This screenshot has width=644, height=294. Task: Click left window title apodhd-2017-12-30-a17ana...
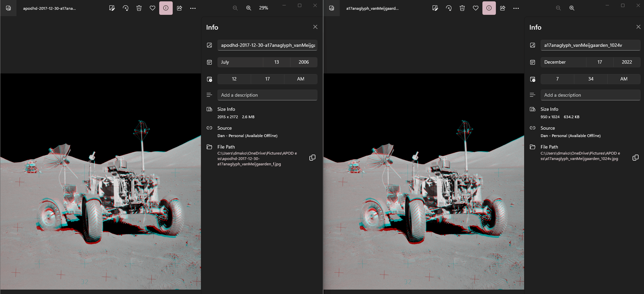[49, 8]
